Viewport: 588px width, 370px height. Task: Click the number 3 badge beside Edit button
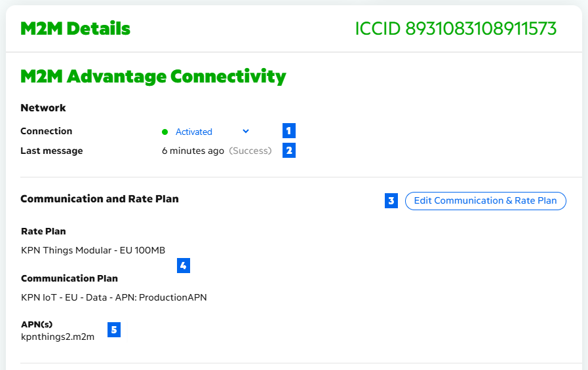point(391,201)
